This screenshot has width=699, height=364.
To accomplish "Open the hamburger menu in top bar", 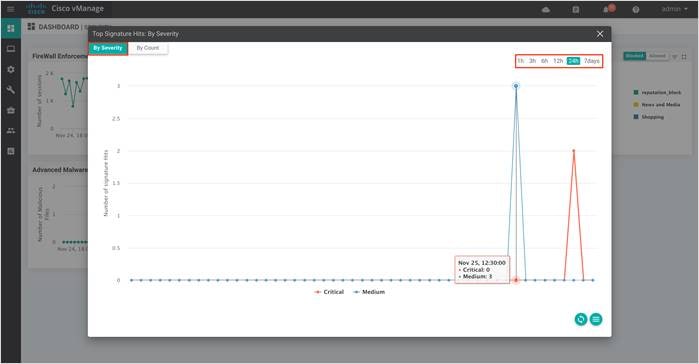I will [x=11, y=9].
